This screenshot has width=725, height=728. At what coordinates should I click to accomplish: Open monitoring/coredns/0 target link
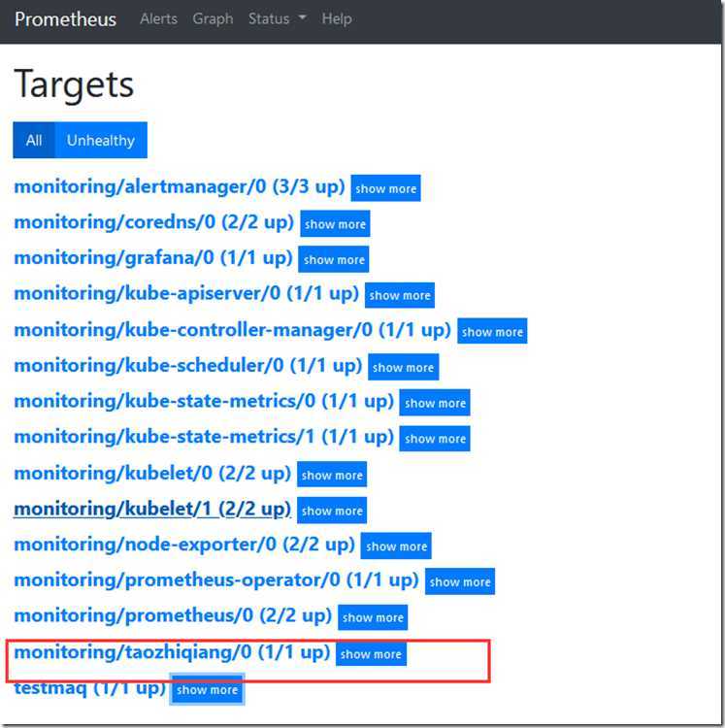(x=153, y=222)
